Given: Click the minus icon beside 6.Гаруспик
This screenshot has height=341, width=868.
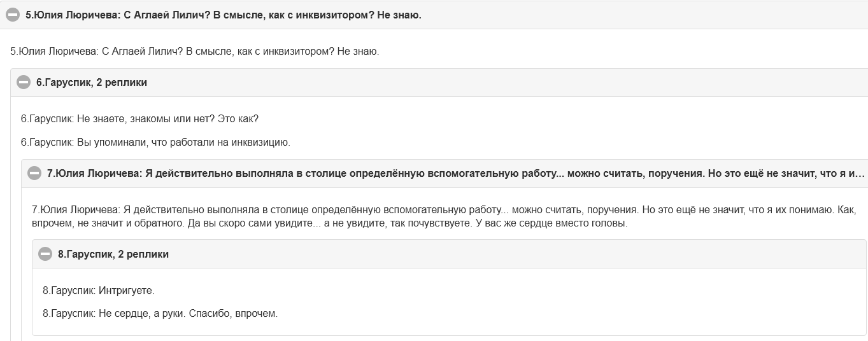Looking at the screenshot, I should [24, 82].
